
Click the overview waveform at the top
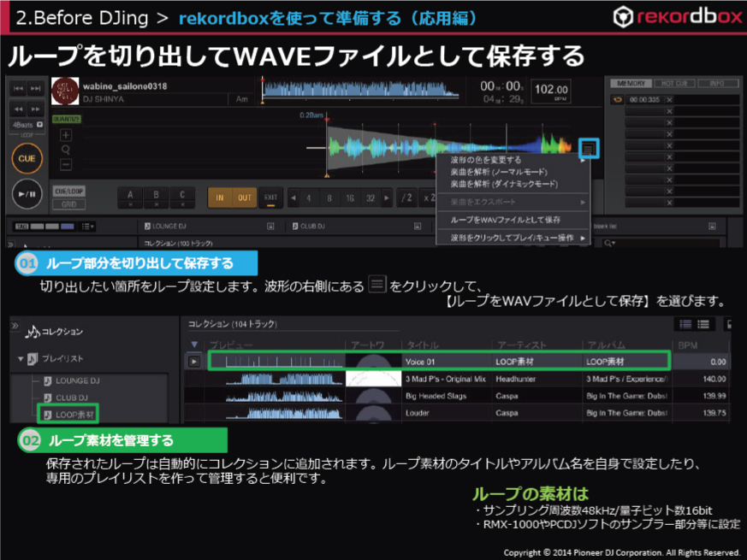point(360,91)
